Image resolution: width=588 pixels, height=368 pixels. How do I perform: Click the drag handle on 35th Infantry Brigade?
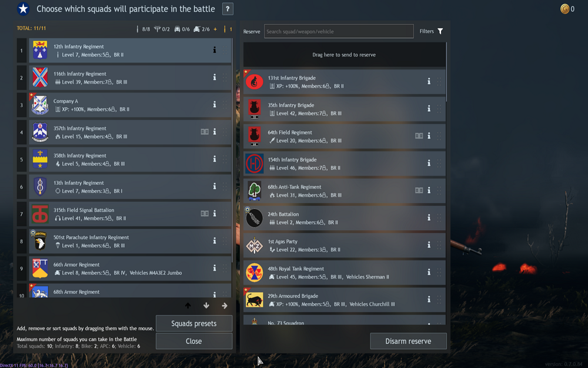coord(439,108)
